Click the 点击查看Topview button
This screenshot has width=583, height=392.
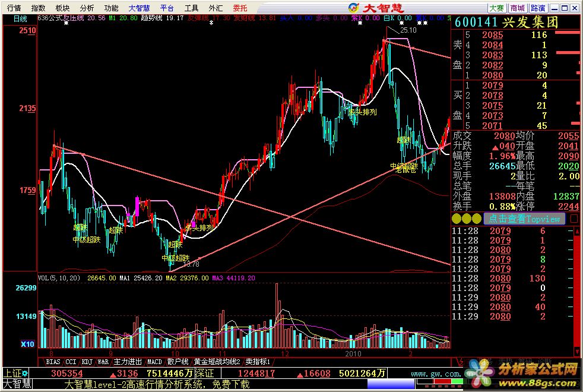(524, 219)
